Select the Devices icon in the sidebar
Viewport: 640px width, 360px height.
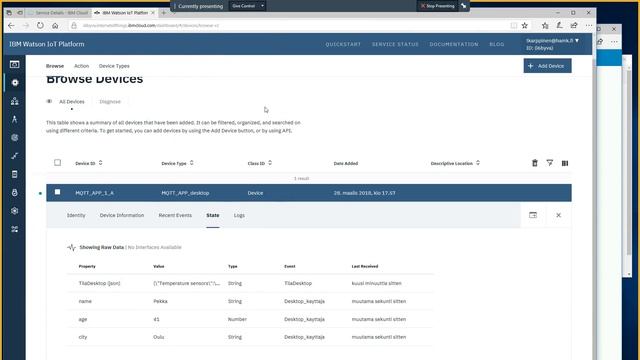click(x=15, y=82)
